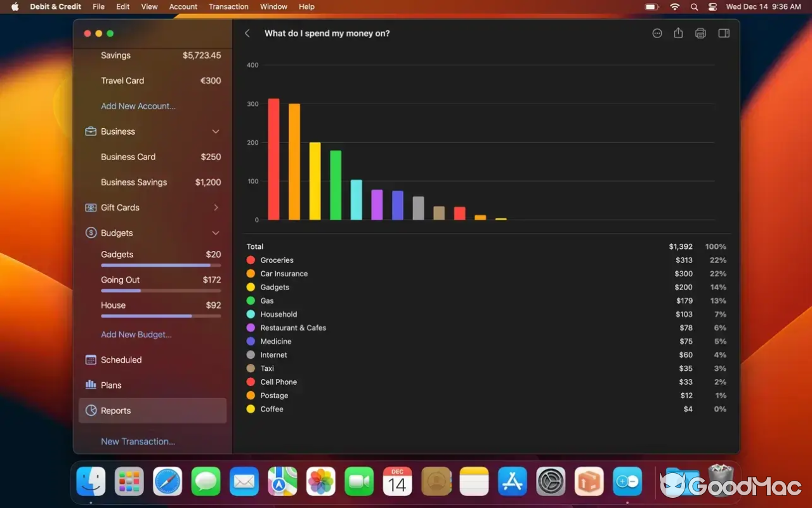Screen dimensions: 812x508
Task: Expand Gift Cards using its right chevron
Action: point(215,208)
